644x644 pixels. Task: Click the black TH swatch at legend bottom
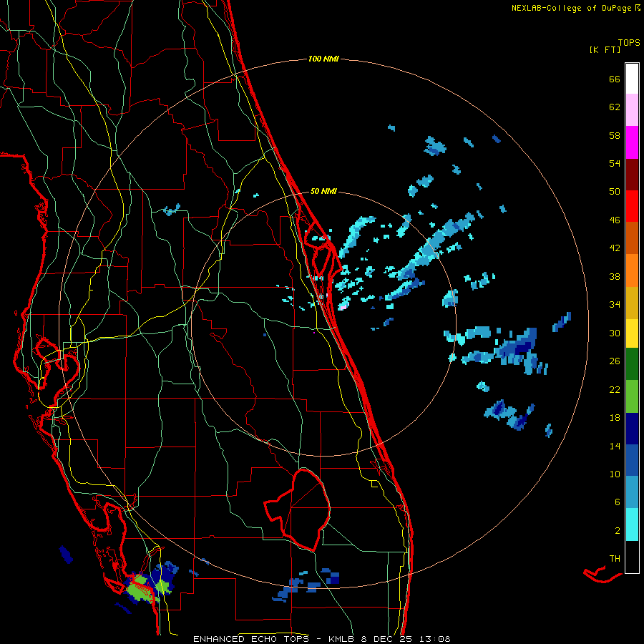tap(632, 557)
